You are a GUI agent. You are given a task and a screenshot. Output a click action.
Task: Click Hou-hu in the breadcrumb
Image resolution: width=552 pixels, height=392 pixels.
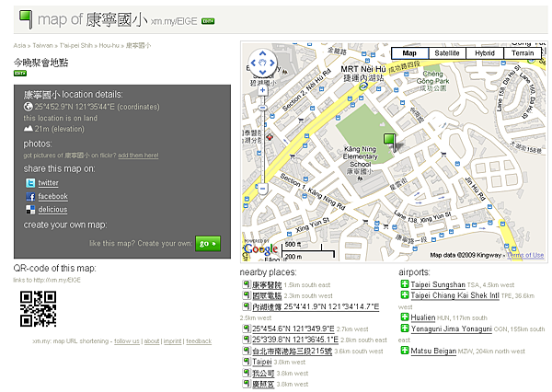[x=109, y=45]
